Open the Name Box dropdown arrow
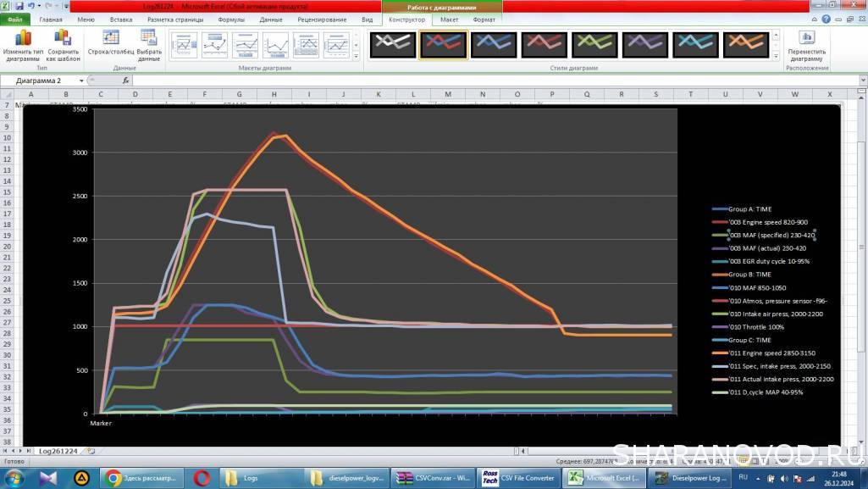 (x=82, y=81)
